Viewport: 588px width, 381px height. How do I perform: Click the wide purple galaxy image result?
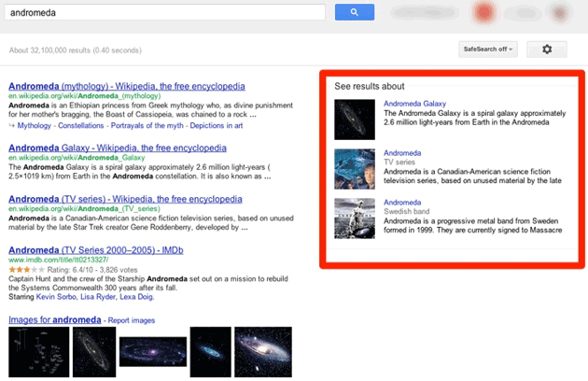tap(153, 352)
